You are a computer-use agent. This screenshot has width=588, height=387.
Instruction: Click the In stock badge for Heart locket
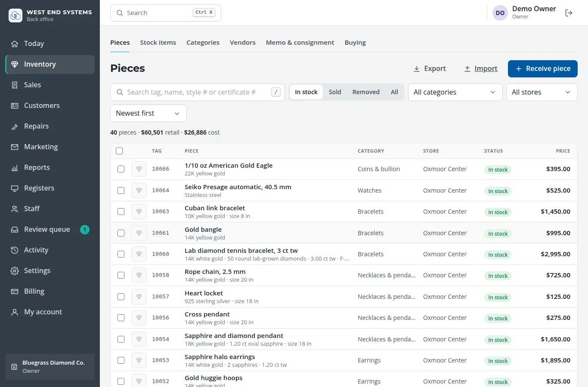498,297
